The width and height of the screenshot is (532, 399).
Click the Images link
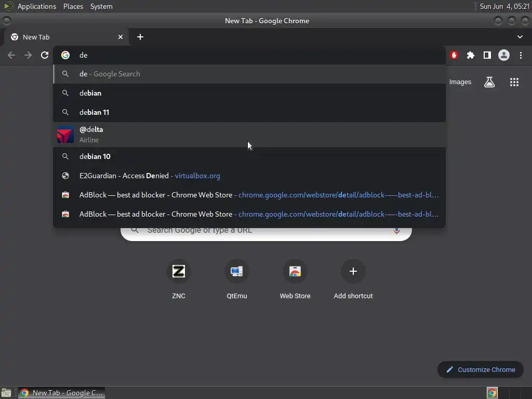(460, 82)
